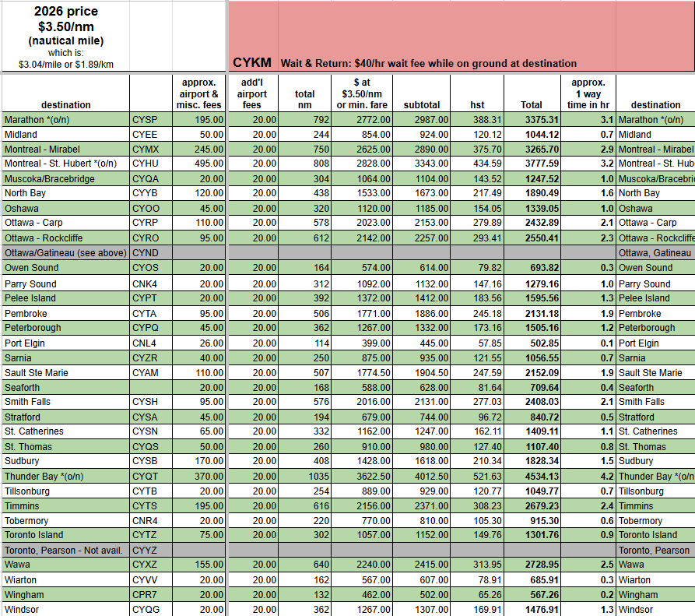Screen dimensions: 695x616
Task: Select the 2026 price $3.50/nm header cell
Action: 65,36
